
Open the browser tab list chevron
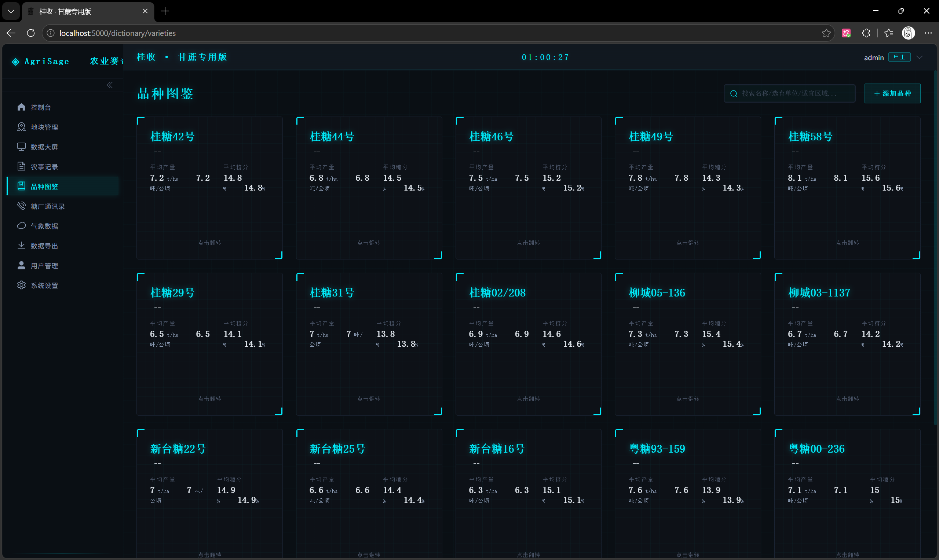(11, 11)
